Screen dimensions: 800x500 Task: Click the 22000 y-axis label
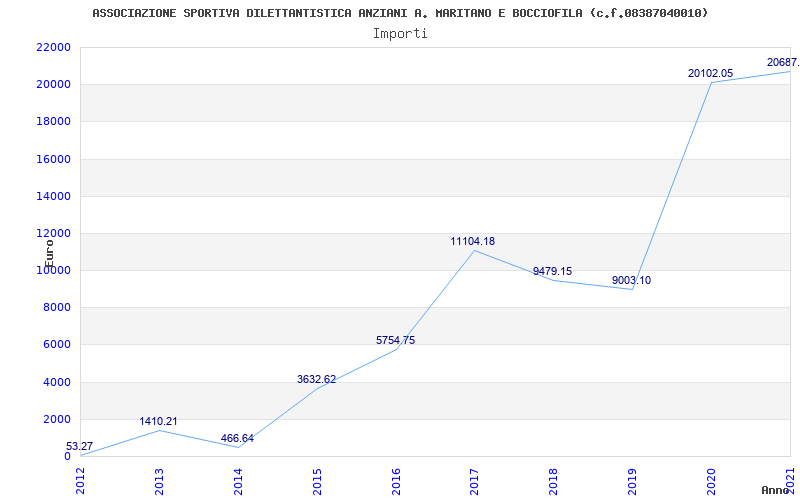click(53, 47)
